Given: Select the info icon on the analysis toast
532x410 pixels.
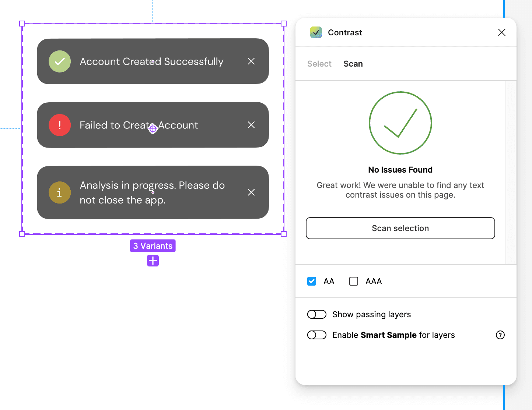Looking at the screenshot, I should (x=60, y=192).
